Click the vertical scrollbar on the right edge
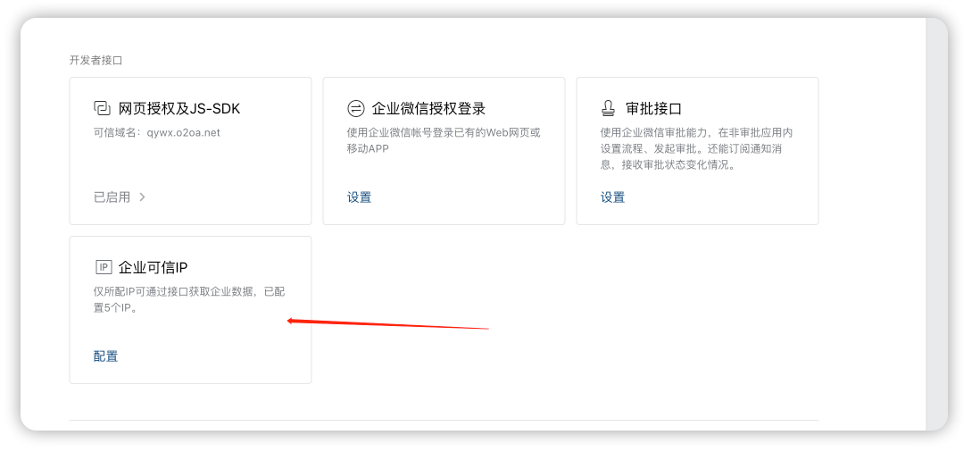The height and width of the screenshot is (452, 980). point(936,223)
